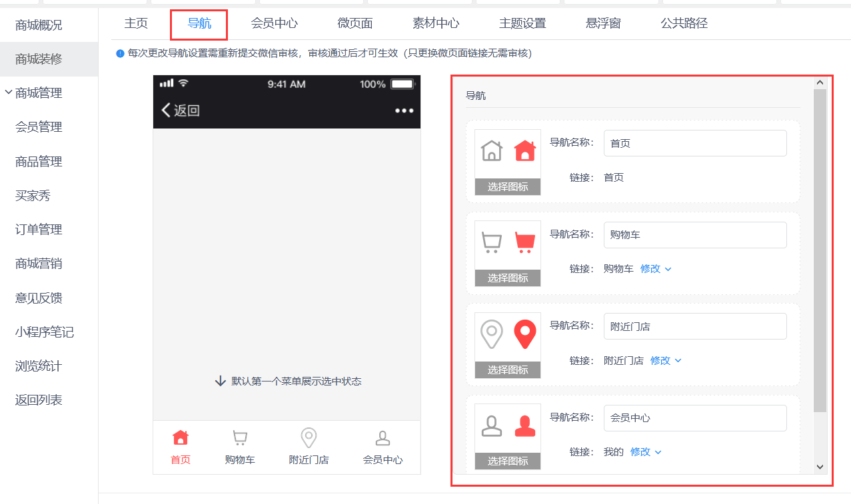The width and height of the screenshot is (851, 504).
Task: Click the gray location pin icon in settings
Action: tap(492, 334)
